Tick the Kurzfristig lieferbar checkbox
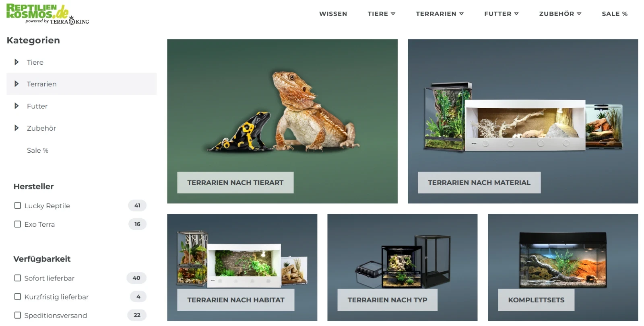644x326 pixels. coord(18,297)
